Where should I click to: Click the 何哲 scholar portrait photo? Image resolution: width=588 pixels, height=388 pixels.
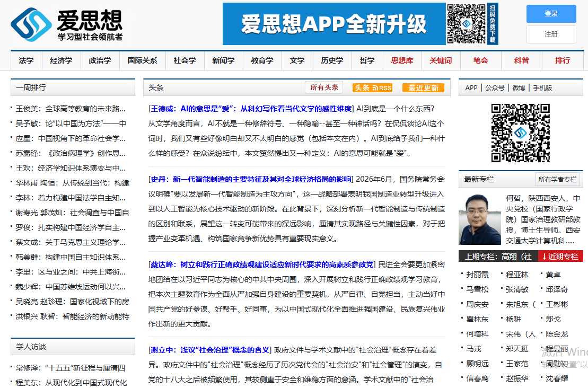[480, 219]
